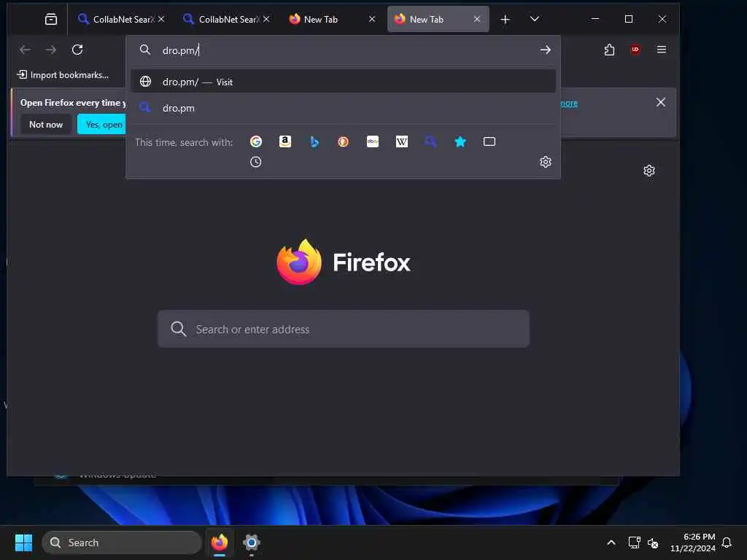
Task: Select the 'dro.pm' search suggestion
Action: [x=343, y=108]
